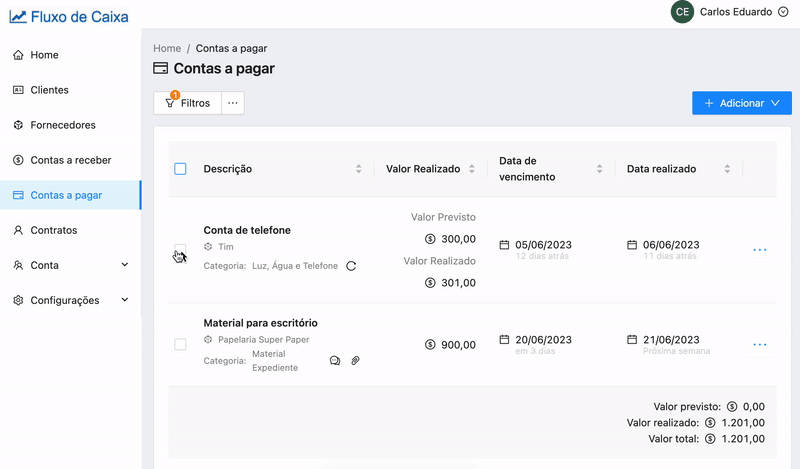
Task: Click the Clientes ID card icon
Action: [x=18, y=90]
